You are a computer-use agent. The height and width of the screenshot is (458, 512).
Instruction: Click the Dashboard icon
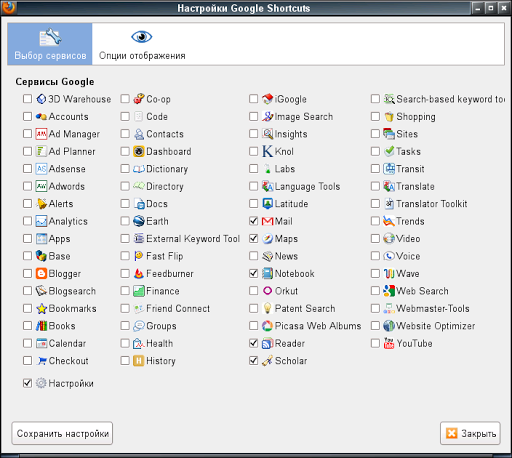point(139,151)
